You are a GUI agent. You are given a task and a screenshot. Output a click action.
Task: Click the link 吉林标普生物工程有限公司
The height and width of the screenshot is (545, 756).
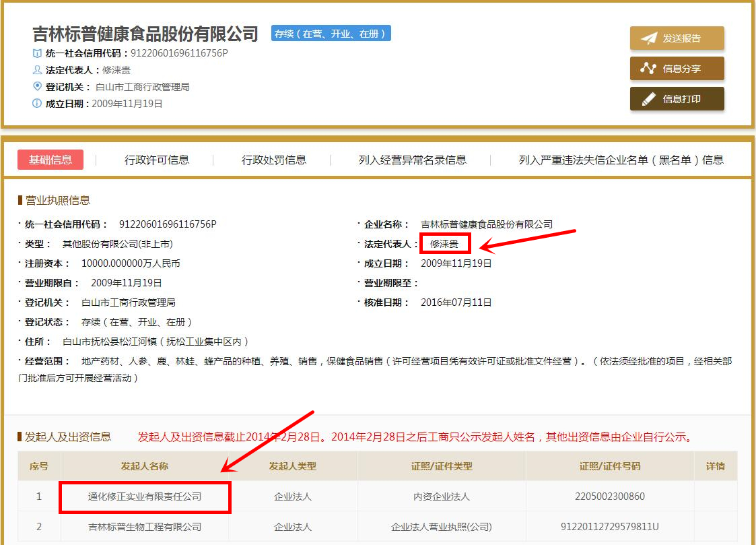pos(146,527)
